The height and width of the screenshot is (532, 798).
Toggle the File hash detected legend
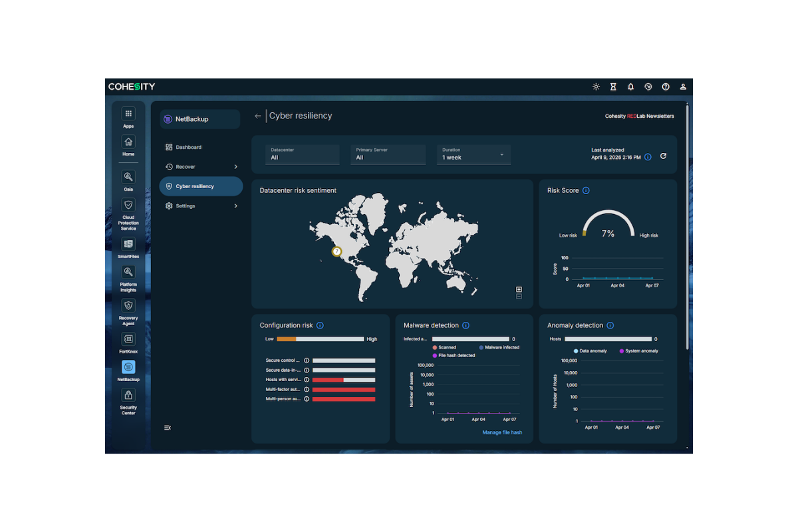coord(454,355)
